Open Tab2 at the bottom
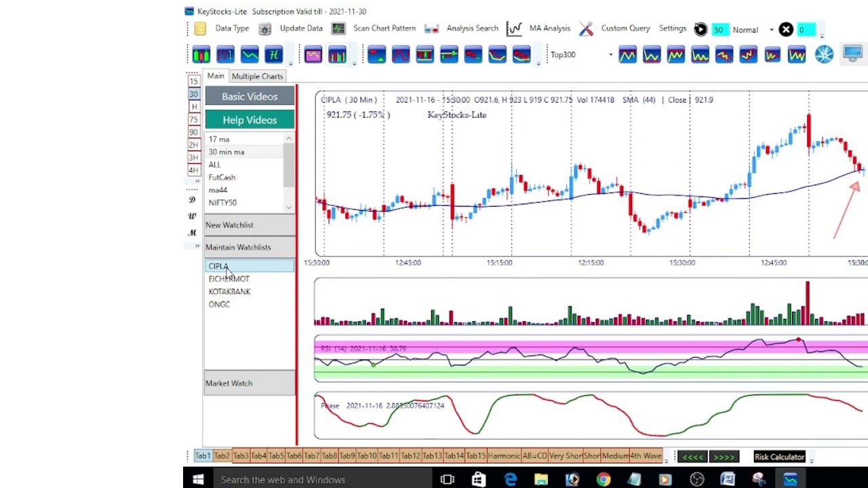 (x=221, y=456)
